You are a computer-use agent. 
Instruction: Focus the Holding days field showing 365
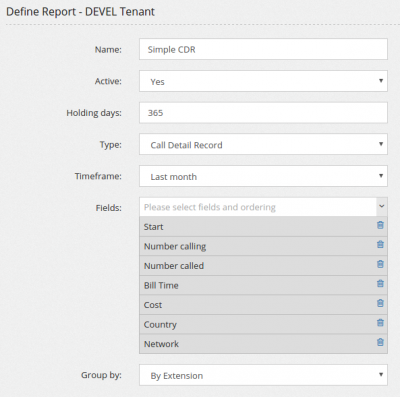click(x=263, y=113)
